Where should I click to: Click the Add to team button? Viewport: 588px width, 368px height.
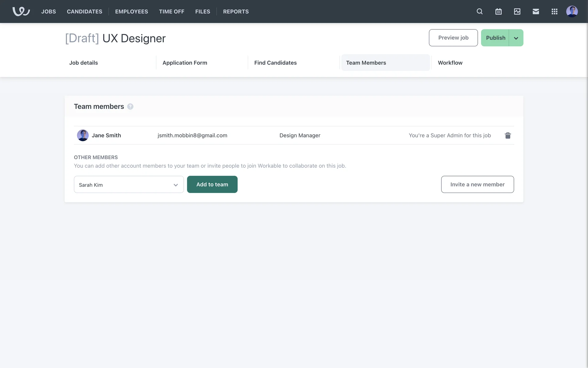pyautogui.click(x=212, y=184)
